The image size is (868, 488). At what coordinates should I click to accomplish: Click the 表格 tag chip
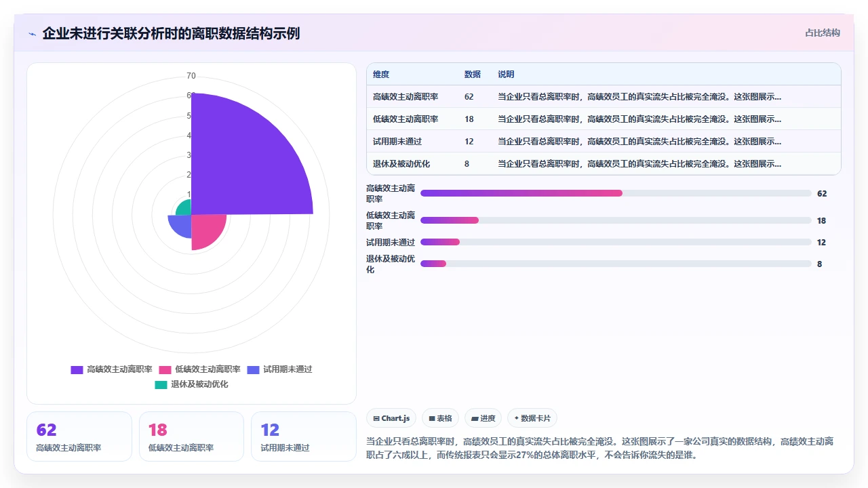click(441, 418)
